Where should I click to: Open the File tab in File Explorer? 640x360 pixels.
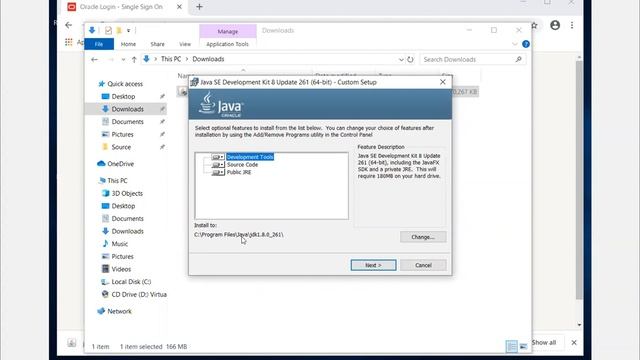pyautogui.click(x=99, y=44)
